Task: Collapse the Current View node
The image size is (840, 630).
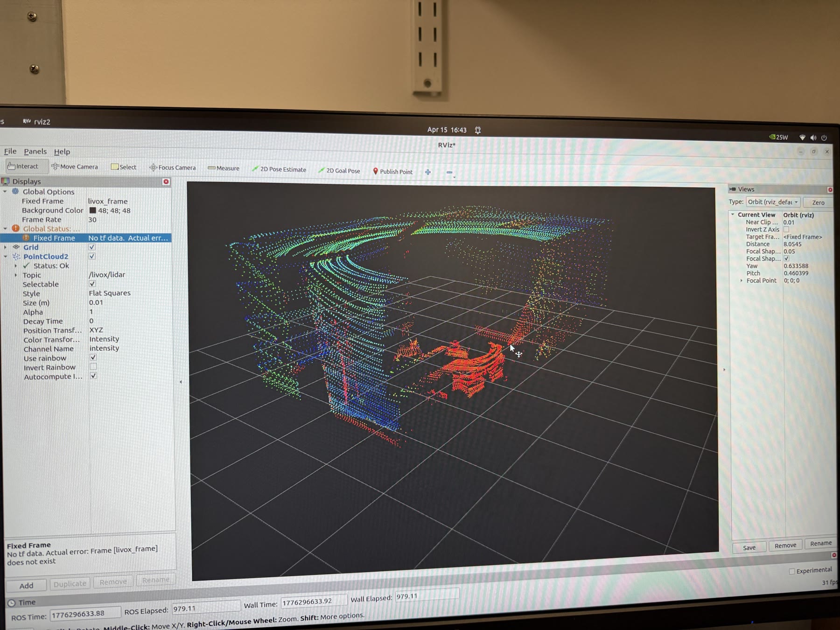Action: (733, 214)
